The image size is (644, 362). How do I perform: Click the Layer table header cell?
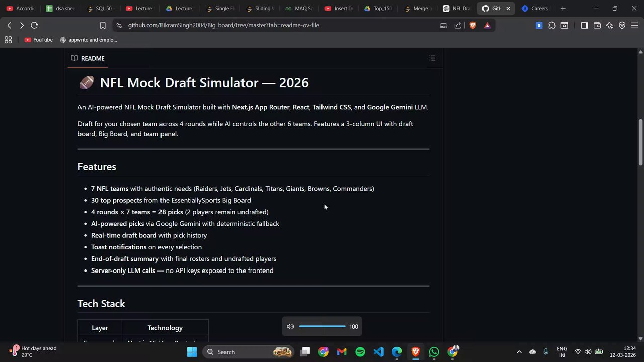tap(100, 328)
